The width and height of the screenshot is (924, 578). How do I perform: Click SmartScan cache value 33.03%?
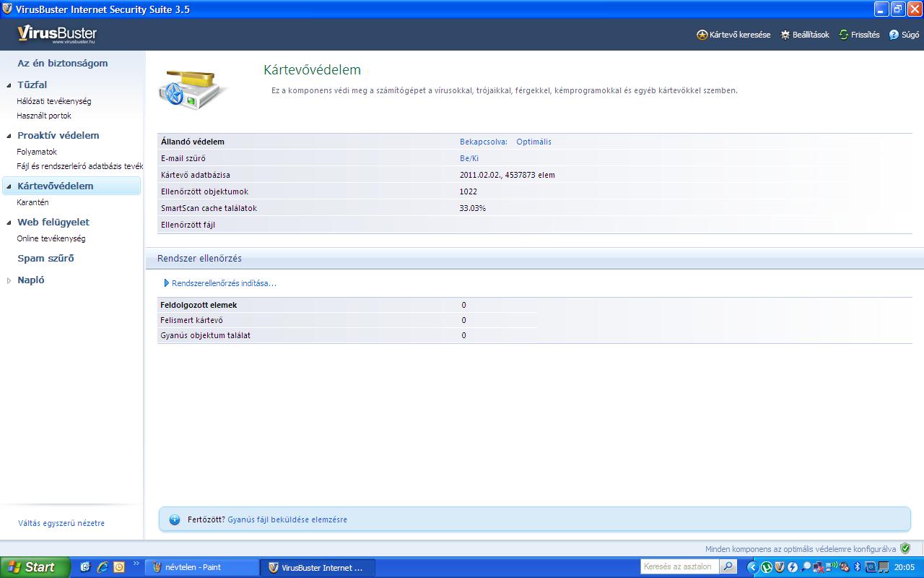click(x=473, y=208)
